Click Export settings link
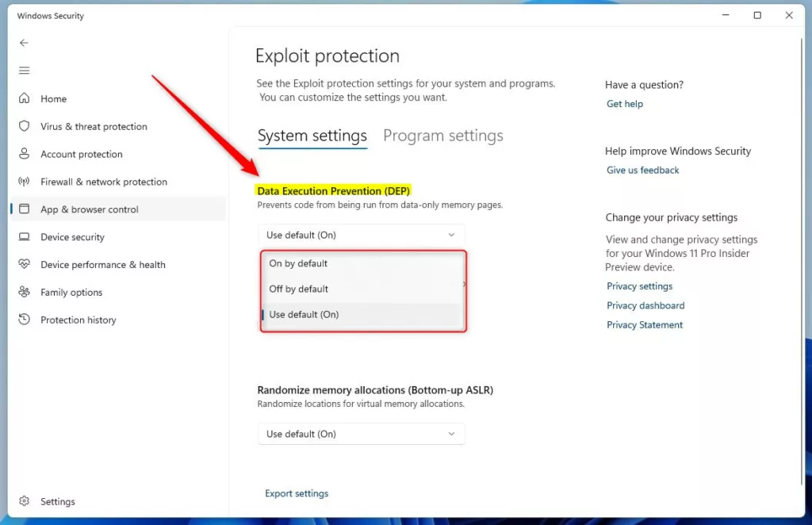812x525 pixels. 297,493
